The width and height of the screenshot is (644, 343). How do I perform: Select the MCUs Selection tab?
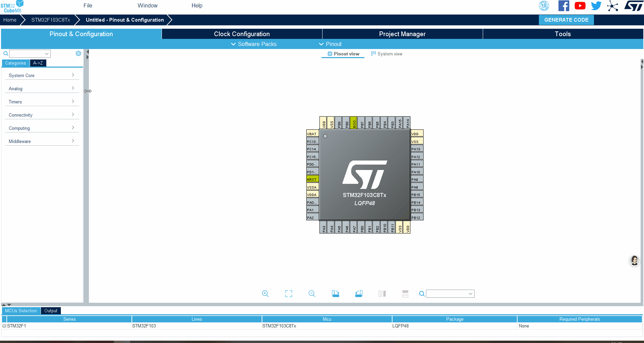21,311
